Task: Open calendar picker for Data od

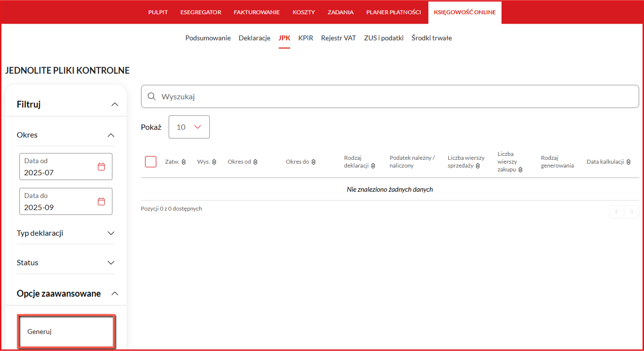Action: [x=101, y=167]
